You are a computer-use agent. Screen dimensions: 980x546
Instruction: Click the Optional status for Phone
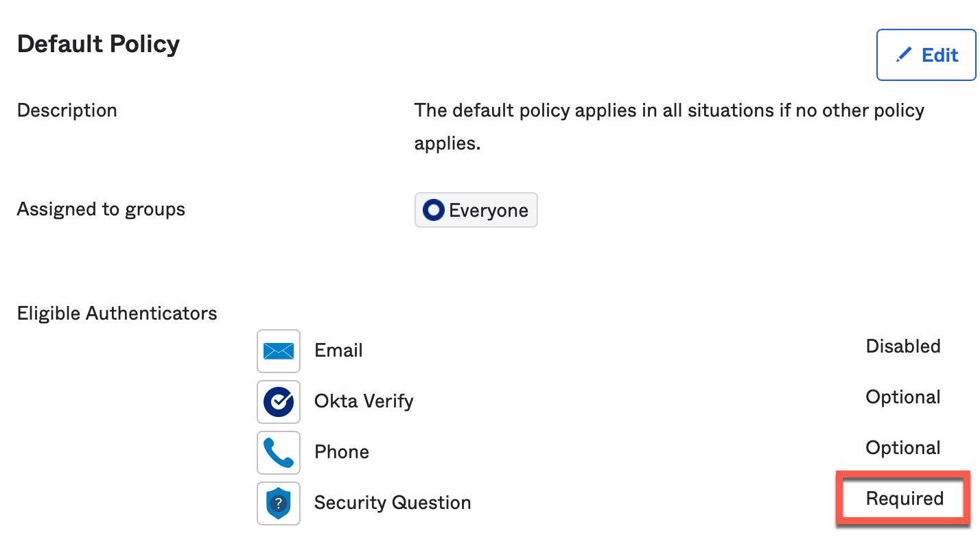click(903, 448)
